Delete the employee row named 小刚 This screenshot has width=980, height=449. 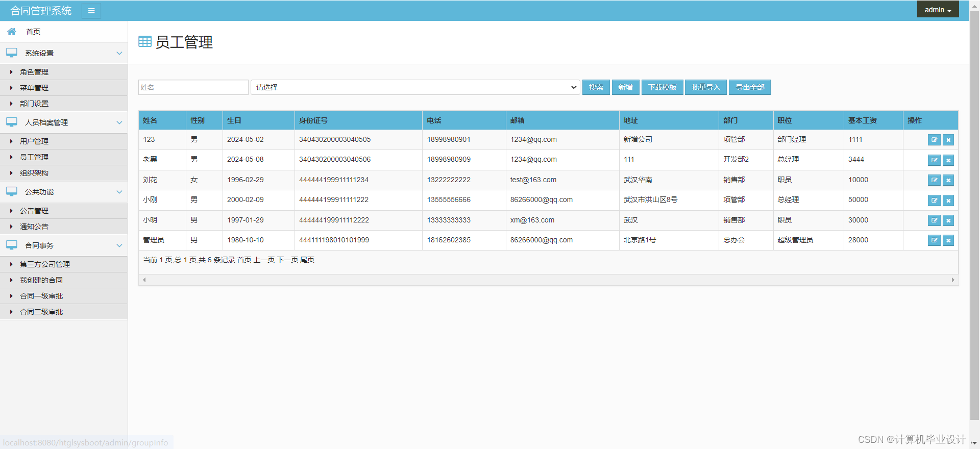(948, 201)
